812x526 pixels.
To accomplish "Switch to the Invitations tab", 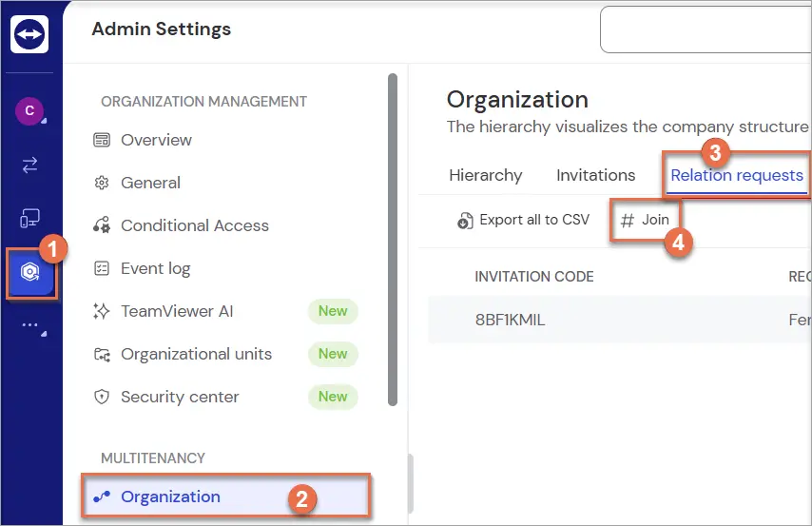I will point(595,175).
